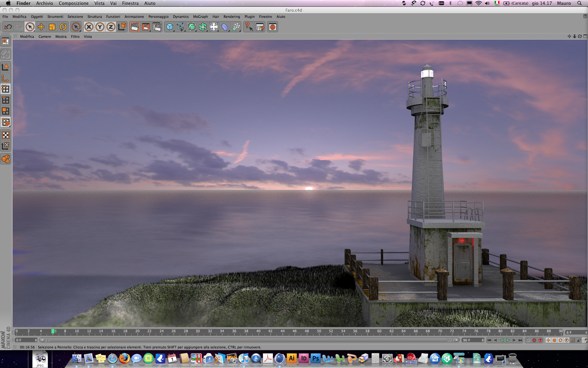Open the Filtro viewport menu
This screenshot has height=368, width=588.
coord(75,36)
